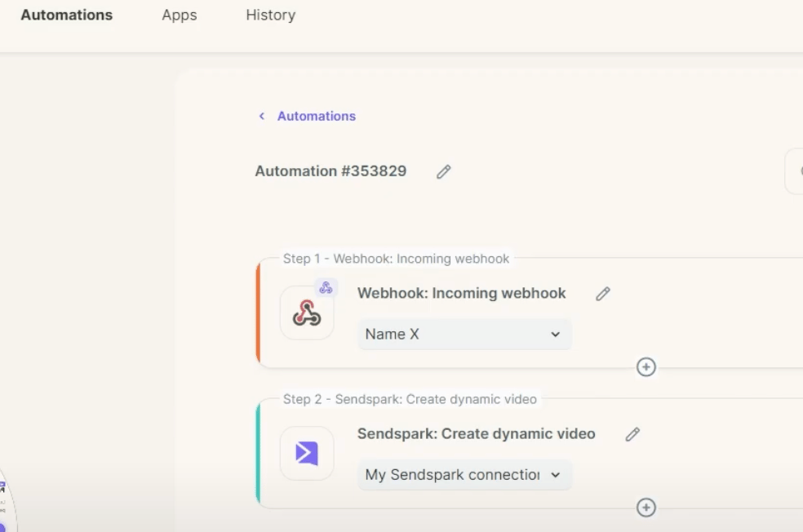Screen dimensions: 803x532
Task: Add a step after the Sendspark step
Action: [646, 508]
